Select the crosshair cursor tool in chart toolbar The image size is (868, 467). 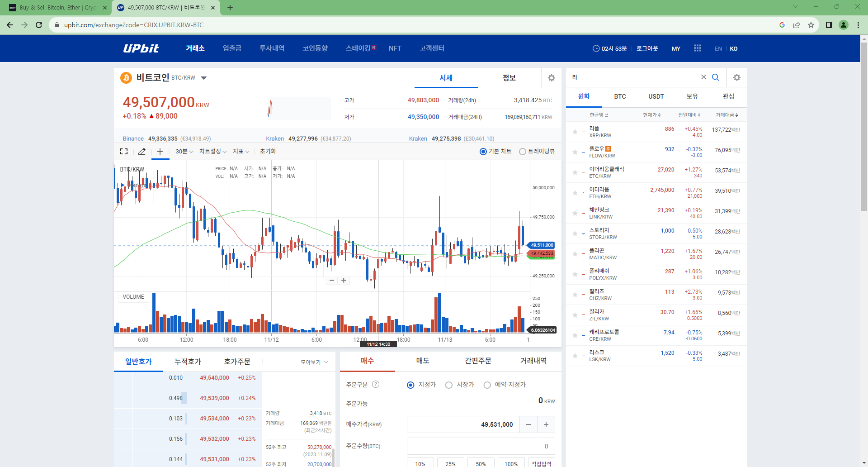[160, 152]
